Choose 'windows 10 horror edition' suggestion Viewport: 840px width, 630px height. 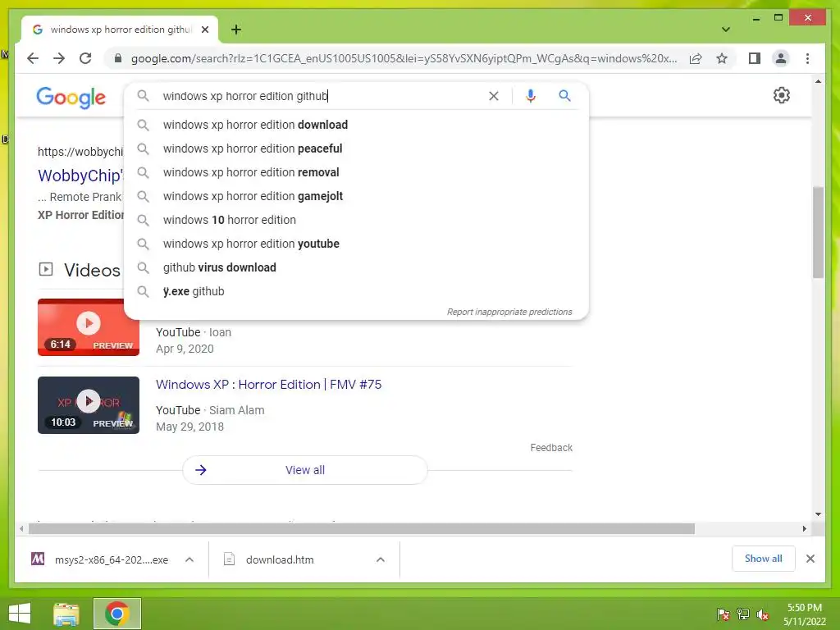[356, 220]
